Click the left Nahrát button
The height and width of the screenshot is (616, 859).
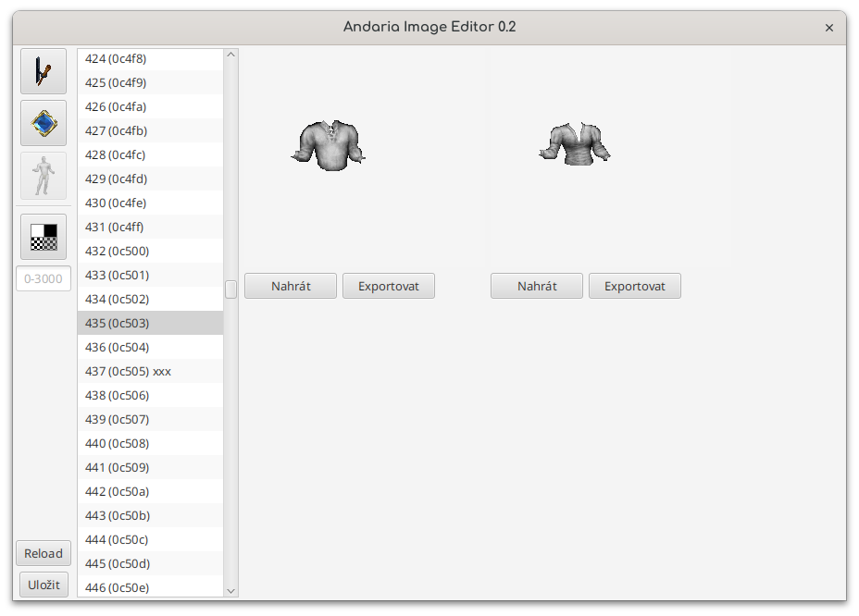(x=291, y=286)
